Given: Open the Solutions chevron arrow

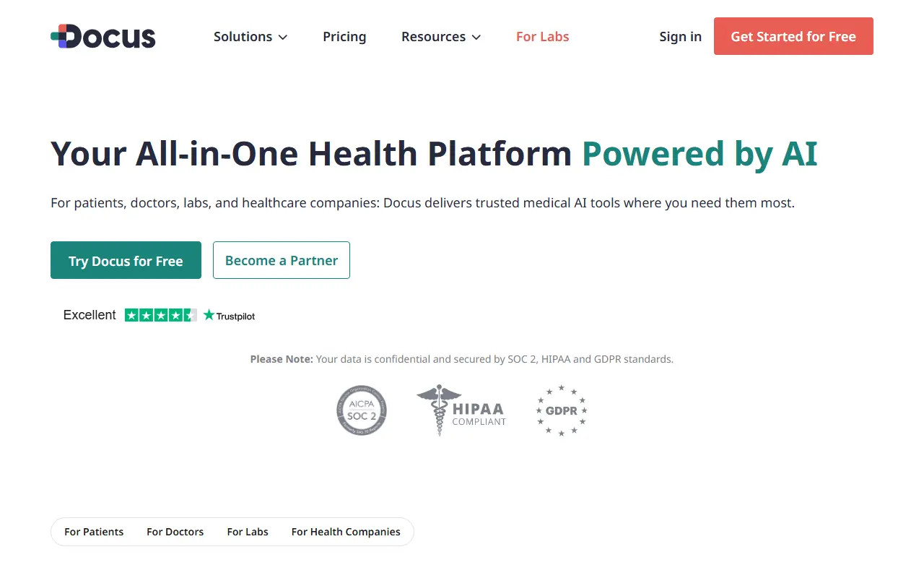Looking at the screenshot, I should click(282, 37).
